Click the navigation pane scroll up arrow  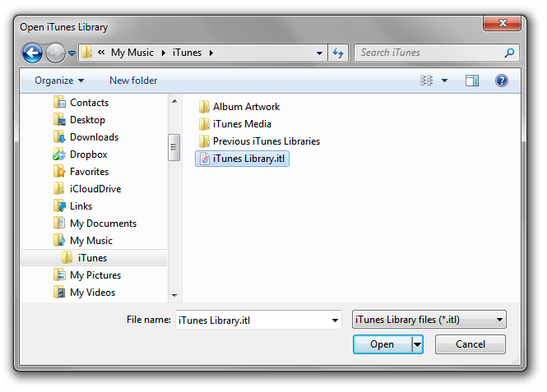174,101
